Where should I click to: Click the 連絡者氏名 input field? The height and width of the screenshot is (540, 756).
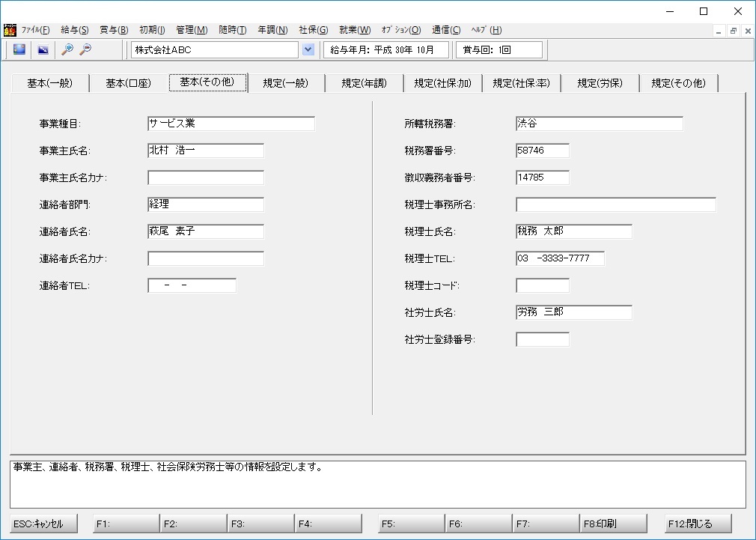click(x=205, y=231)
